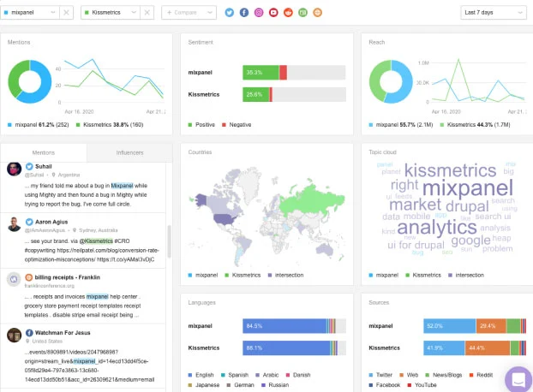Toggle intersection legend in Countries panel
This screenshot has width=533, height=392.
[285, 276]
